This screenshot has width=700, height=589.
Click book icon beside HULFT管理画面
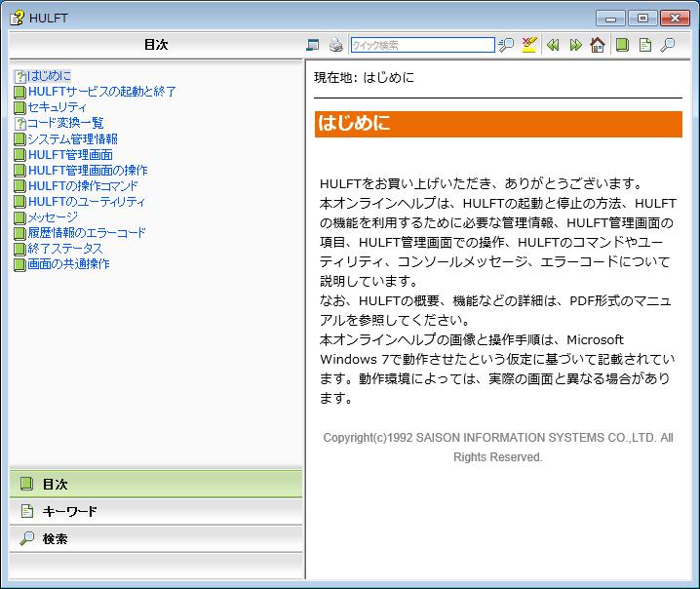pyautogui.click(x=19, y=155)
